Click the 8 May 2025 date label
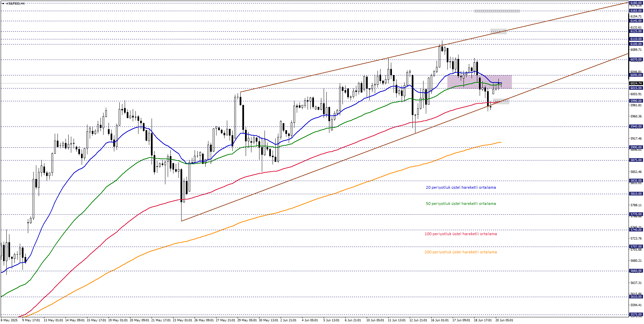Viewport: 644px width, 324px height. click(x=9, y=320)
